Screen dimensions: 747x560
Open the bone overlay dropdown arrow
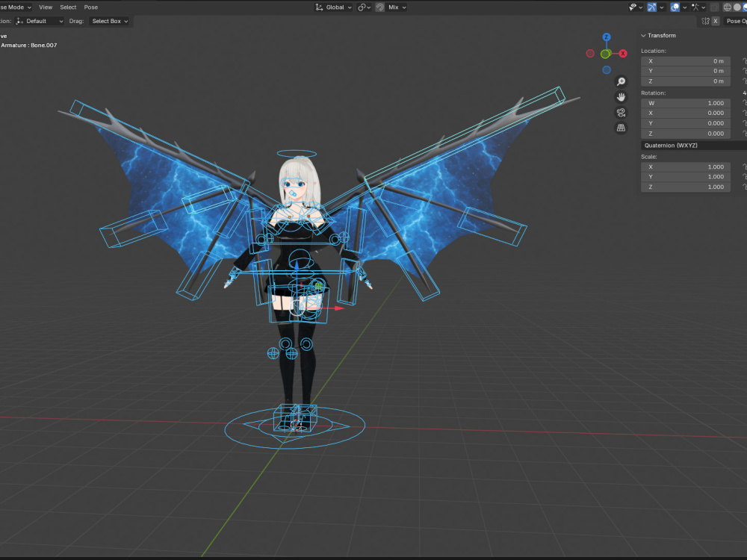(x=703, y=7)
